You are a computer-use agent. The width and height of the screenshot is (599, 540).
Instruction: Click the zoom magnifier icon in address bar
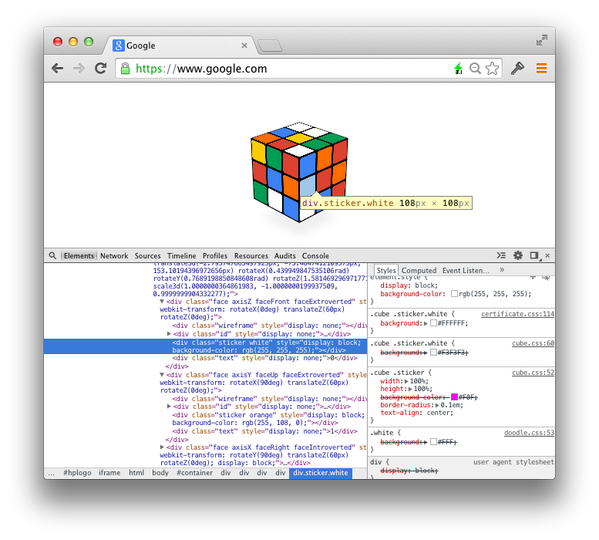pos(475,68)
